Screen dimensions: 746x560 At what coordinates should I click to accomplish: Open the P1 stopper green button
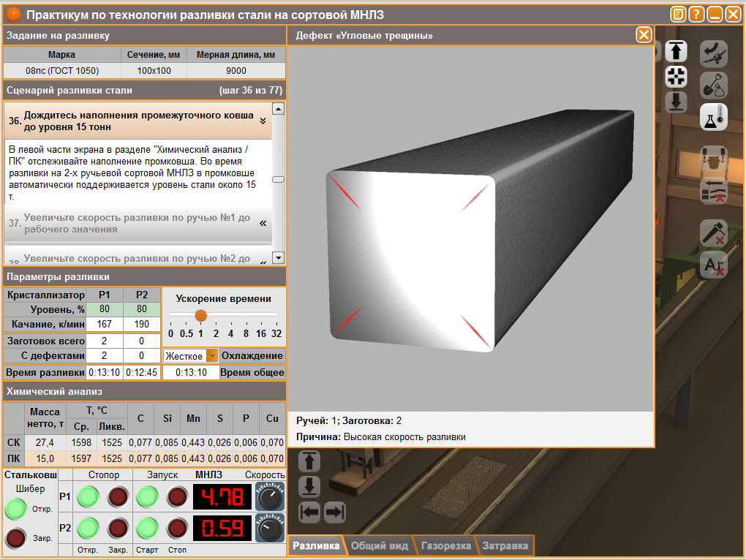(x=88, y=497)
